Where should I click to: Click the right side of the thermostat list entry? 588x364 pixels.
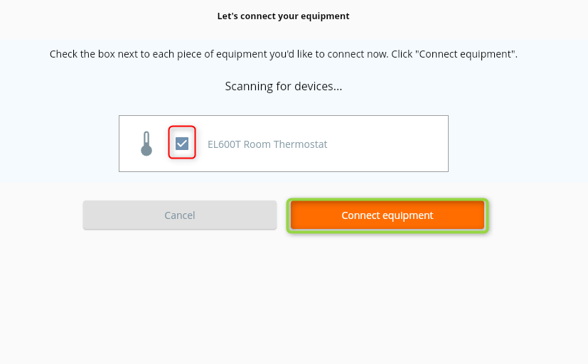pos(419,144)
